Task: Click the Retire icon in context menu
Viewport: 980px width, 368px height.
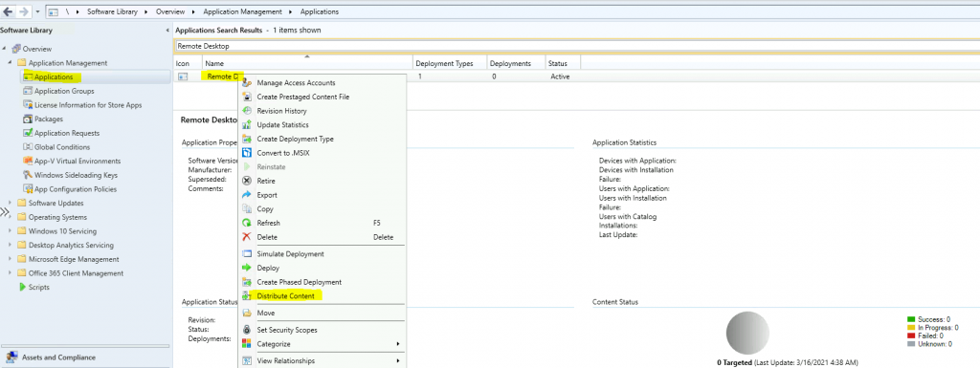Action: [246, 181]
